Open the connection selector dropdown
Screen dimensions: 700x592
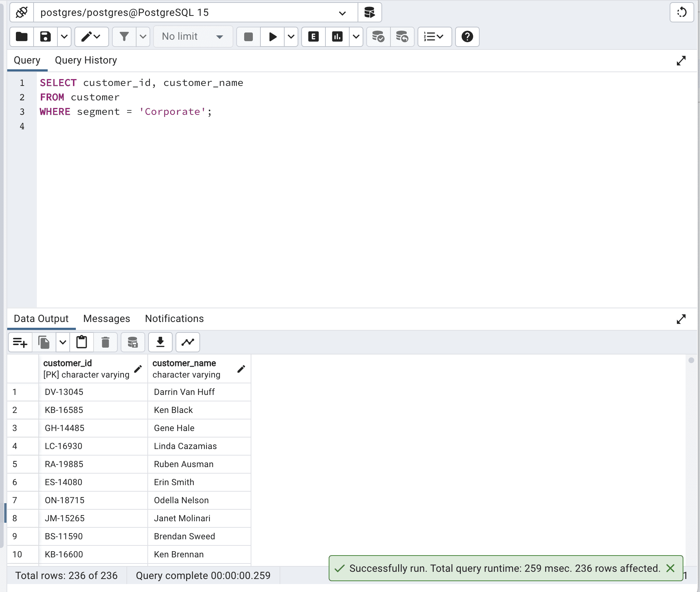coord(341,12)
